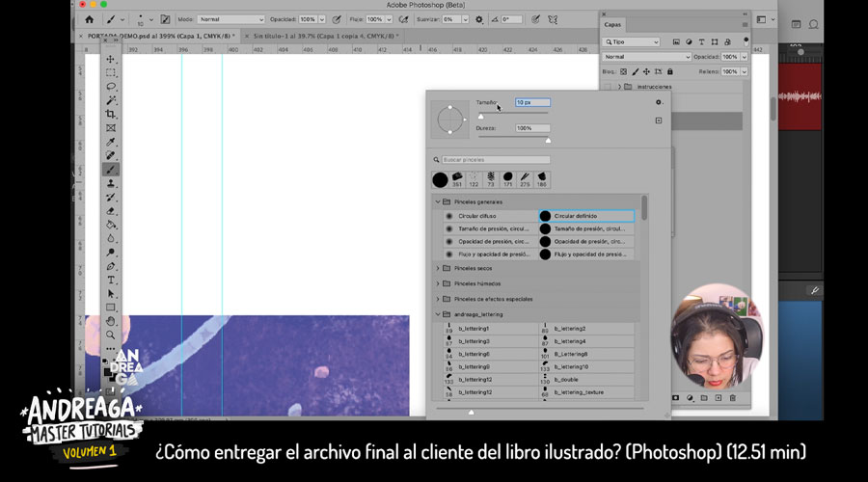
Task: Toggle the brush settings panel button
Action: tap(165, 18)
